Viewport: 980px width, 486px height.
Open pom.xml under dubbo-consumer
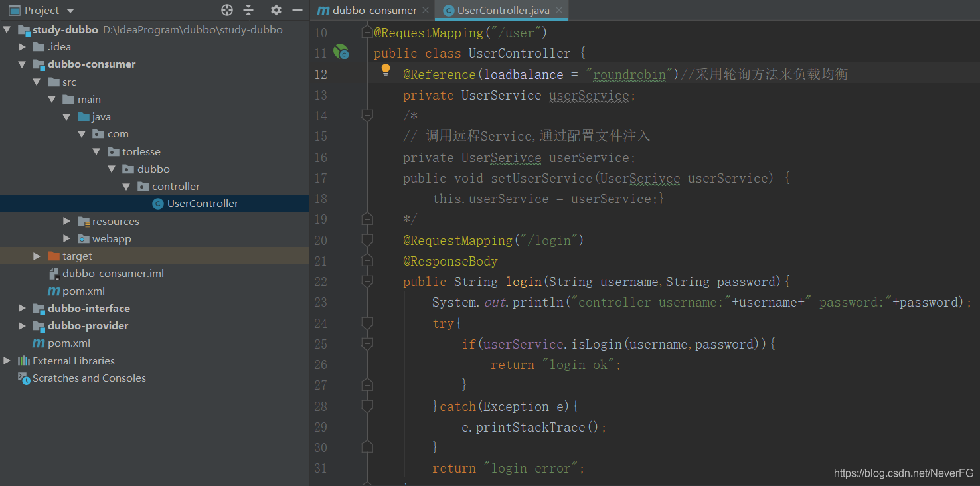tap(84, 291)
